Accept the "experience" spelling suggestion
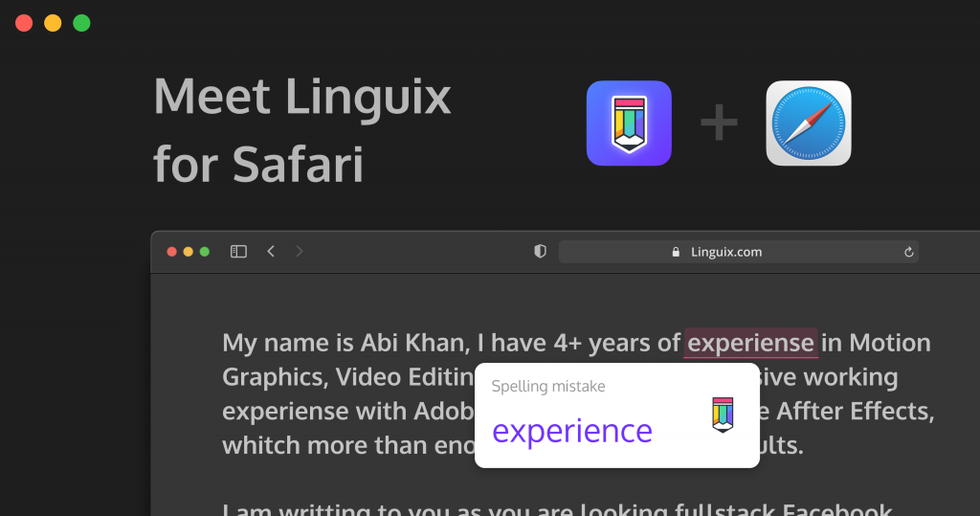This screenshot has width=980, height=516. pyautogui.click(x=571, y=431)
